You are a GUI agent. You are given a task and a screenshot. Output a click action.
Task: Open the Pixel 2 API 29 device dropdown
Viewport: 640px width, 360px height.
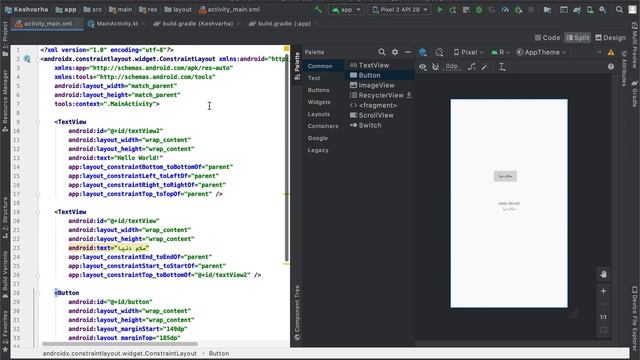[400, 9]
